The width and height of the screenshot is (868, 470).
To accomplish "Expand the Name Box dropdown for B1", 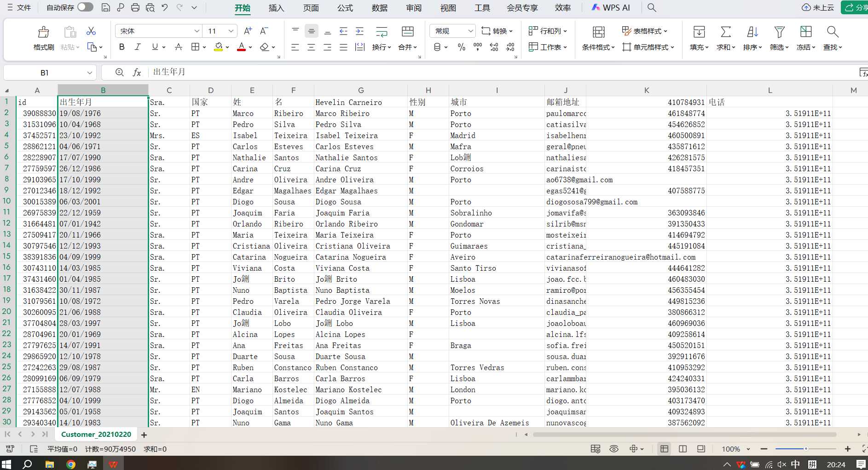I will [90, 73].
